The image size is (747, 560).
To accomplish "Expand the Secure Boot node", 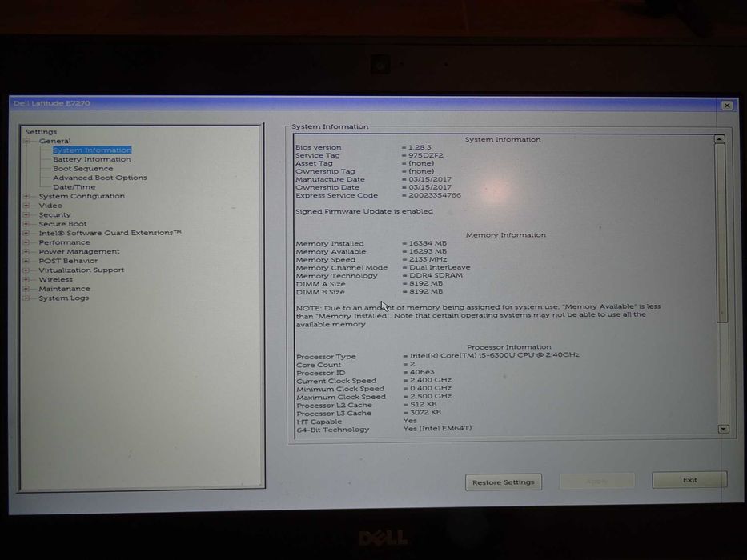I will point(27,224).
